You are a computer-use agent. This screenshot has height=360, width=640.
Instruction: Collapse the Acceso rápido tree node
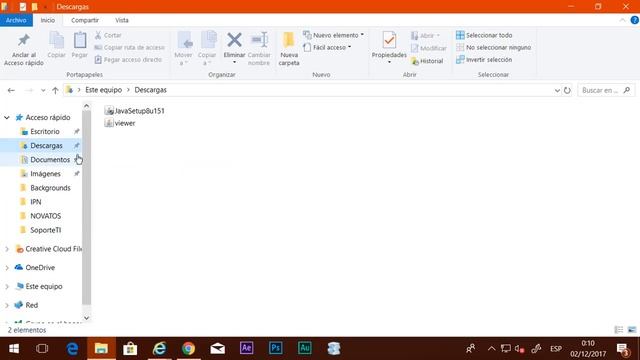tap(7, 118)
